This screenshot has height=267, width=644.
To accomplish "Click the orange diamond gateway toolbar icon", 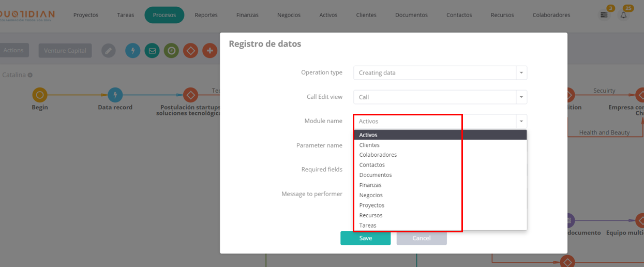I will tap(190, 50).
